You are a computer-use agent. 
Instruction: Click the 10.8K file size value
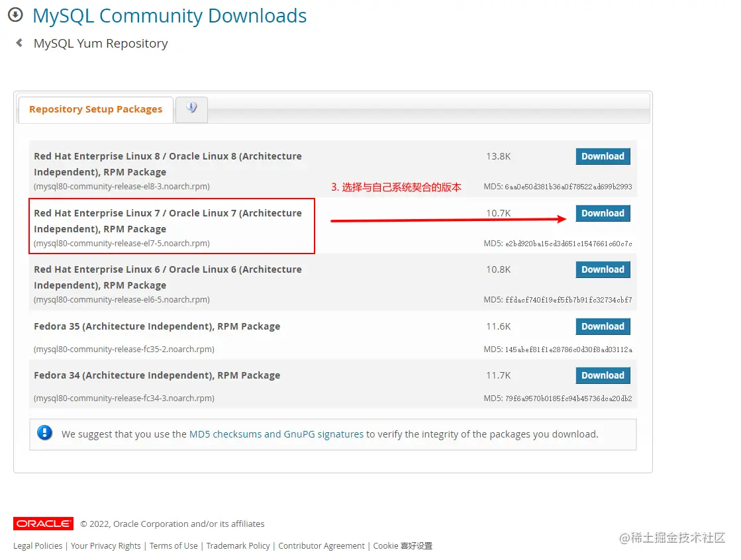pos(499,269)
